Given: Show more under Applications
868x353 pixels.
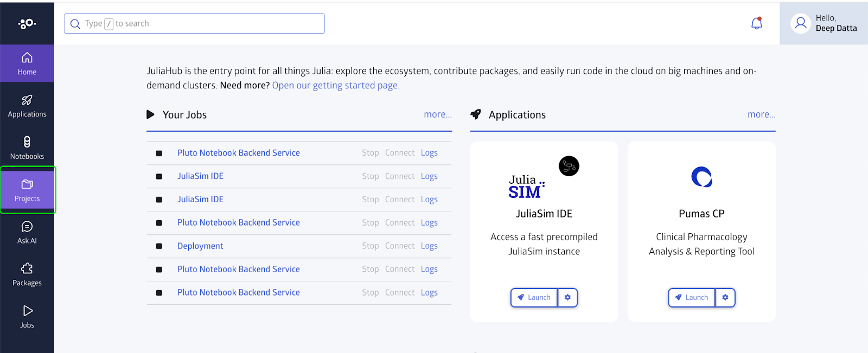Looking at the screenshot, I should click(x=762, y=114).
